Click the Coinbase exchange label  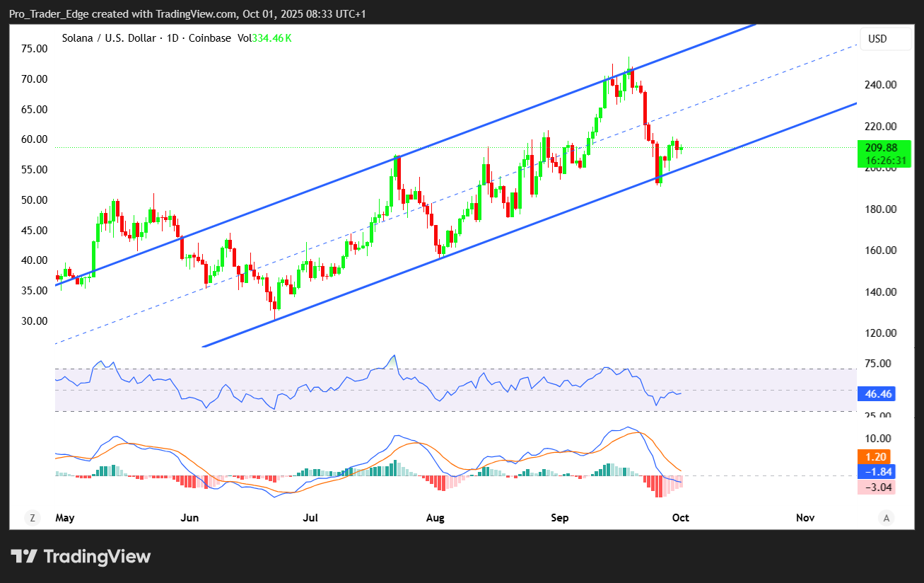[x=207, y=38]
